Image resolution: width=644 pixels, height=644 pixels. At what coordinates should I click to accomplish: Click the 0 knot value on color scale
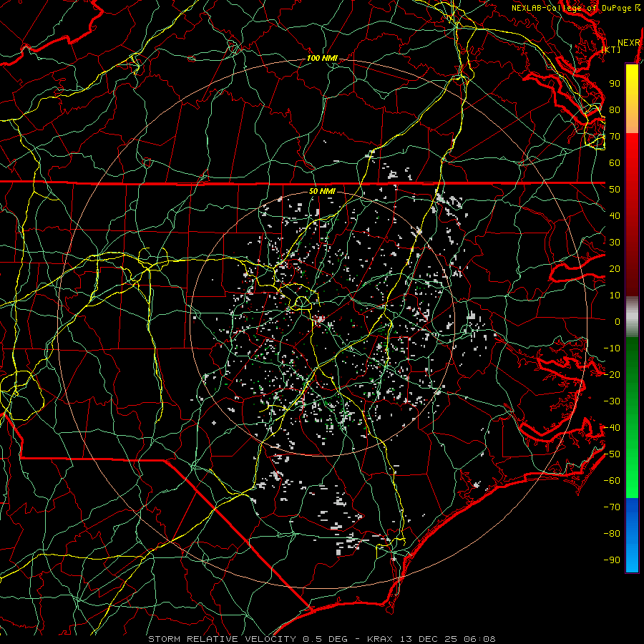pos(618,322)
